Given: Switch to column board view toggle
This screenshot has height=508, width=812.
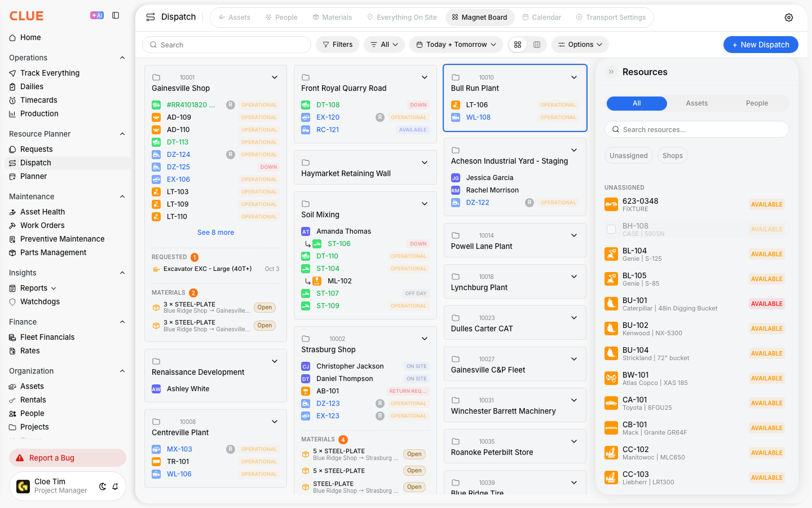Looking at the screenshot, I should tap(537, 45).
